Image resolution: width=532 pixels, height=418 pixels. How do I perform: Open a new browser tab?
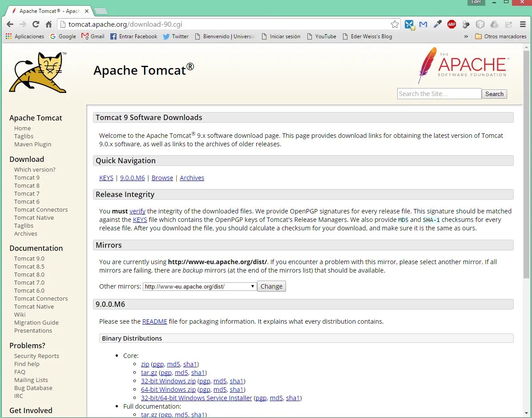(101, 12)
